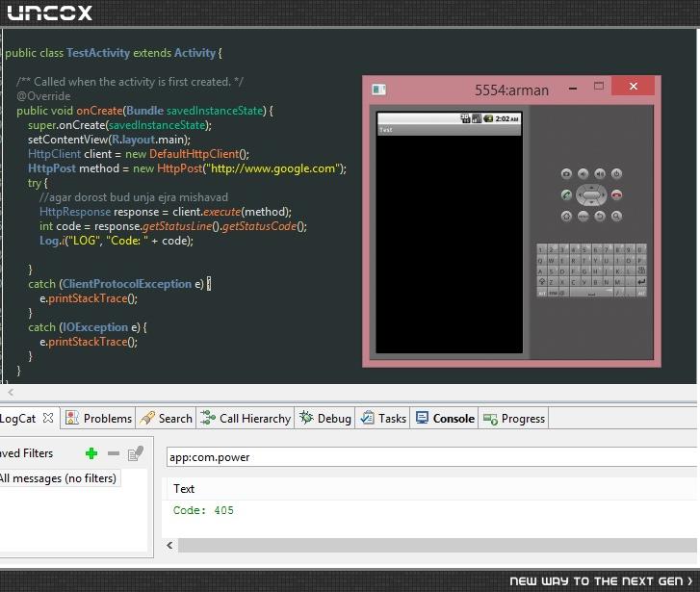The height and width of the screenshot is (592, 700).
Task: Click the Test title bar in emulator
Action: coord(449,130)
